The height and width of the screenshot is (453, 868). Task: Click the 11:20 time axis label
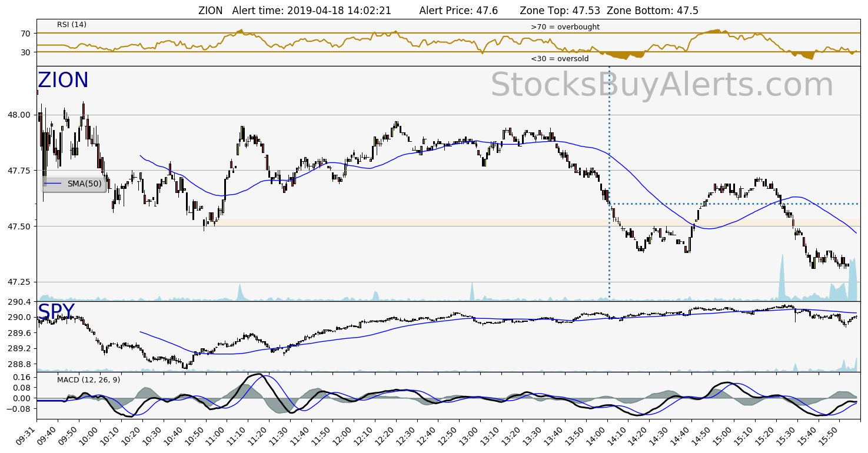(x=258, y=435)
